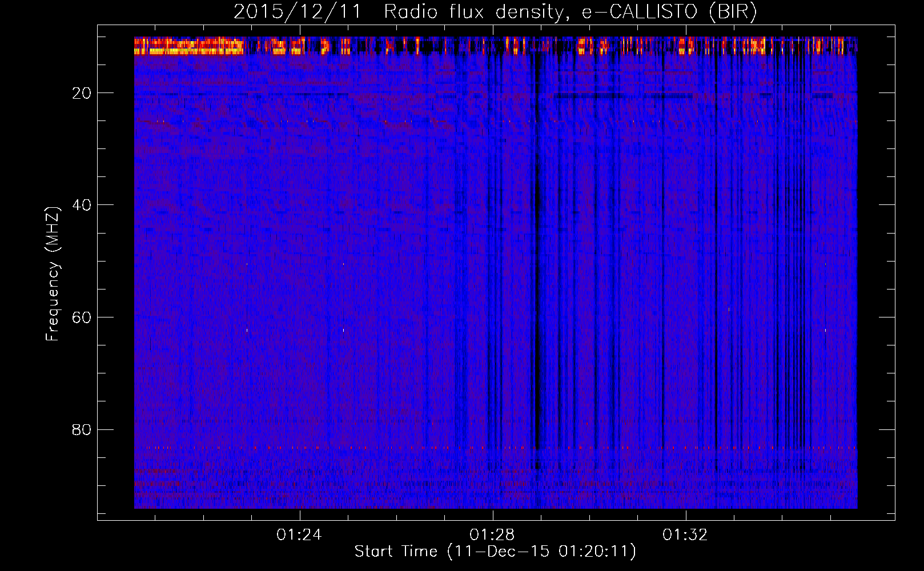Click the y-axis tick label '80'

click(82, 429)
